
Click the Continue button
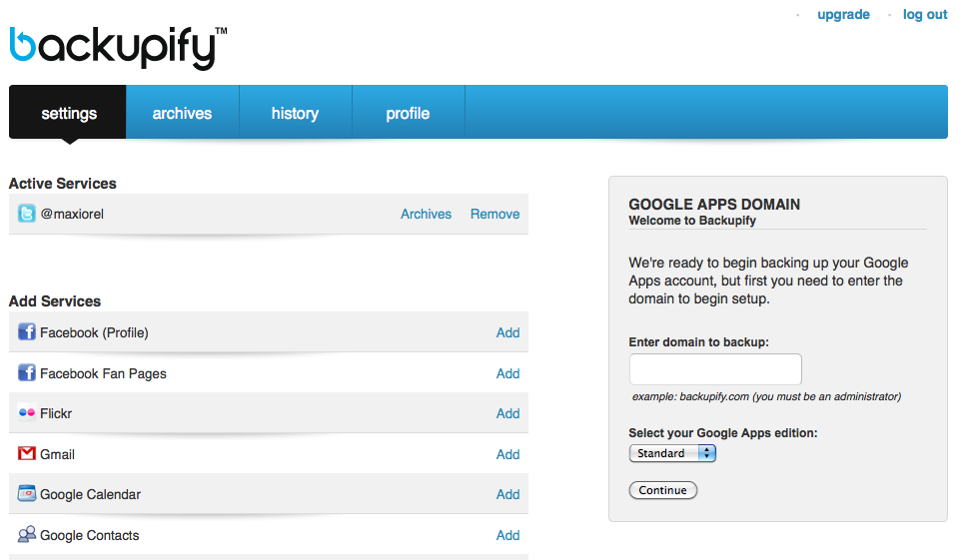(x=663, y=490)
